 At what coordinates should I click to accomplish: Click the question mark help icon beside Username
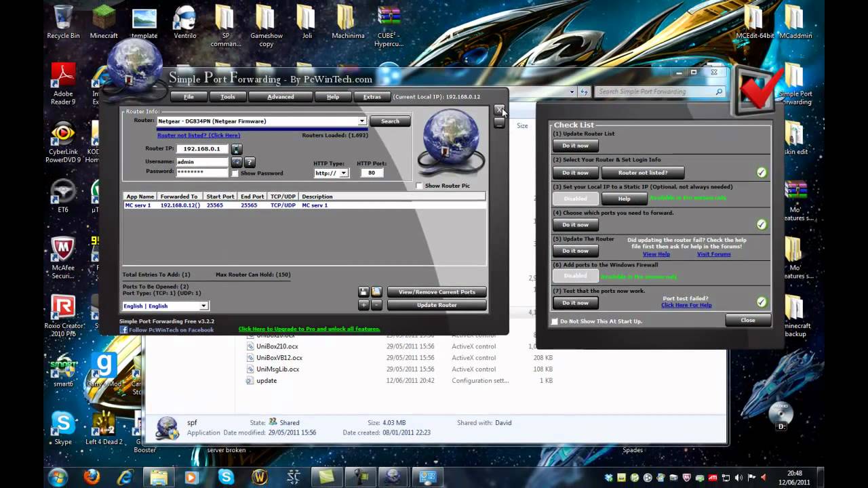tap(250, 163)
